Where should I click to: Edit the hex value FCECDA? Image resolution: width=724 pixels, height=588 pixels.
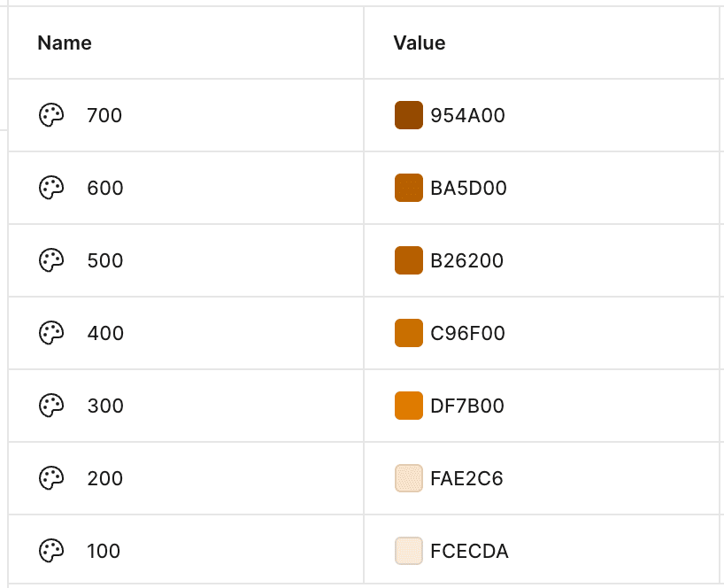[469, 551]
